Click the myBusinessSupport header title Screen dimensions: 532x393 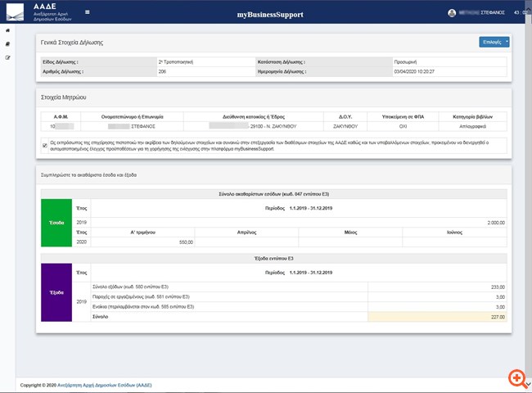click(x=269, y=14)
